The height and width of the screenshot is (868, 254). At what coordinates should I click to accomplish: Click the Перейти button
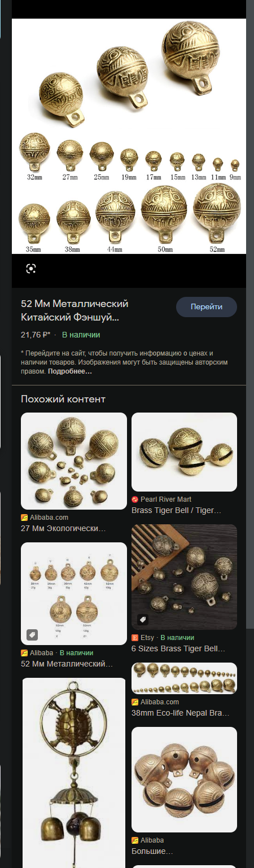[207, 307]
